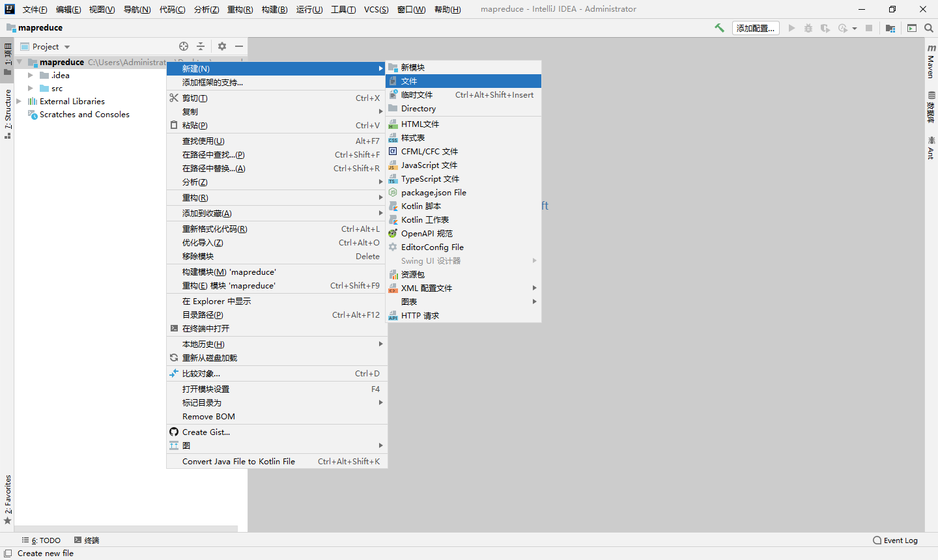Click 添加框架的支持... item
This screenshot has width=938, height=560.
click(277, 82)
